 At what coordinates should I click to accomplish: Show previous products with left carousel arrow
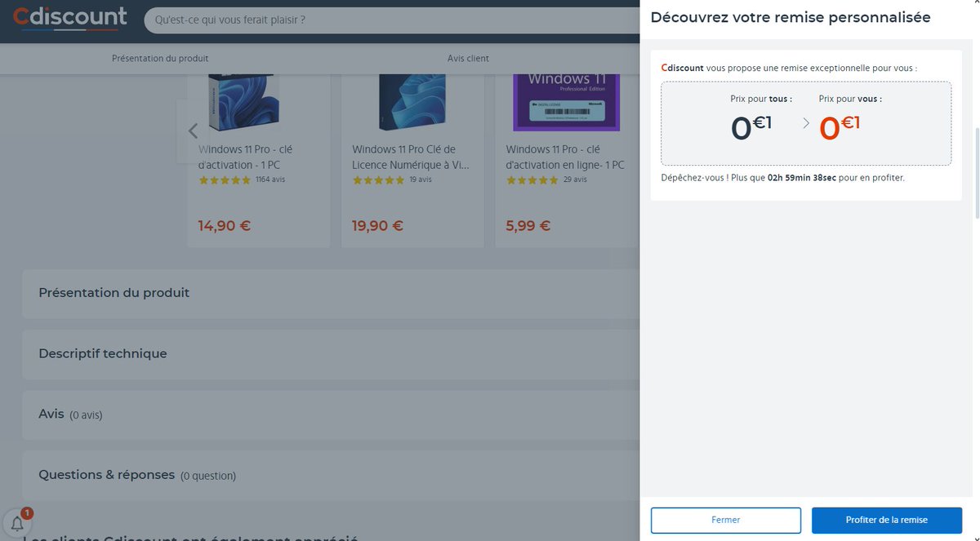point(193,131)
